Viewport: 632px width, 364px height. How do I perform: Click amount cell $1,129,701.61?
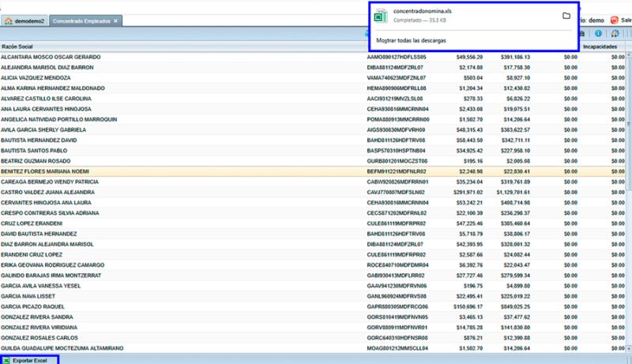513,193
